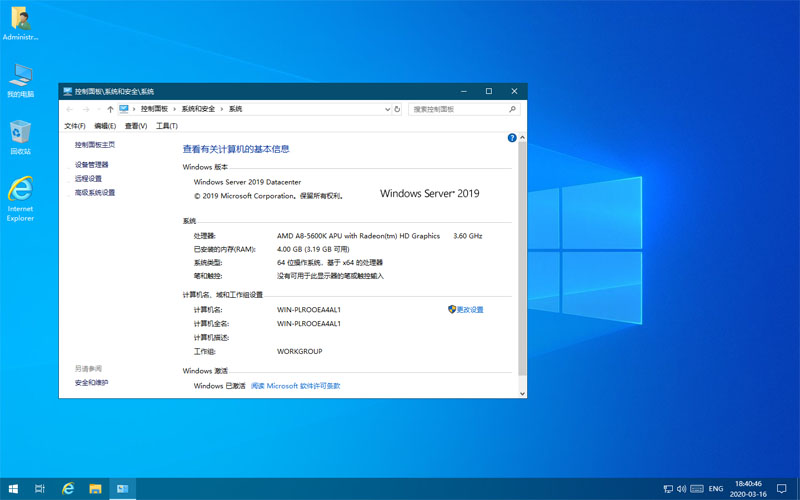Open the taskbar clock and date

748,489
